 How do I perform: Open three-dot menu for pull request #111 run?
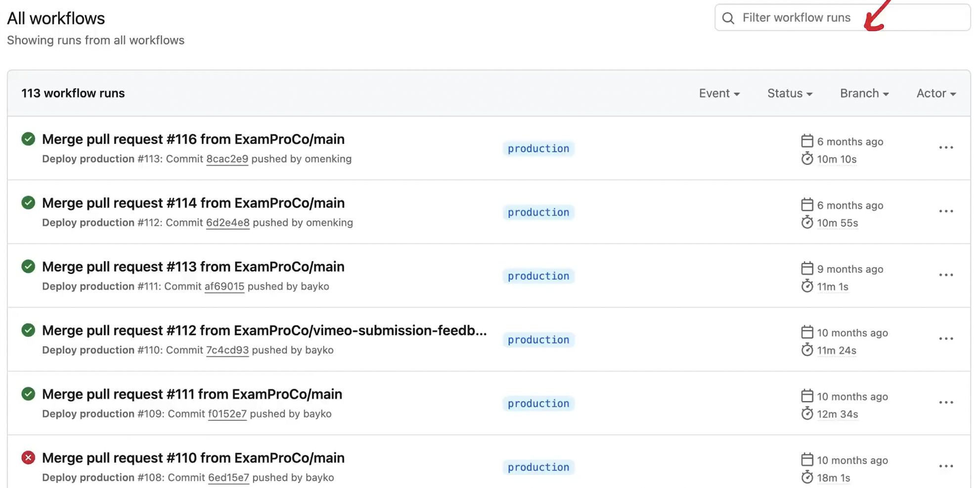(x=945, y=403)
